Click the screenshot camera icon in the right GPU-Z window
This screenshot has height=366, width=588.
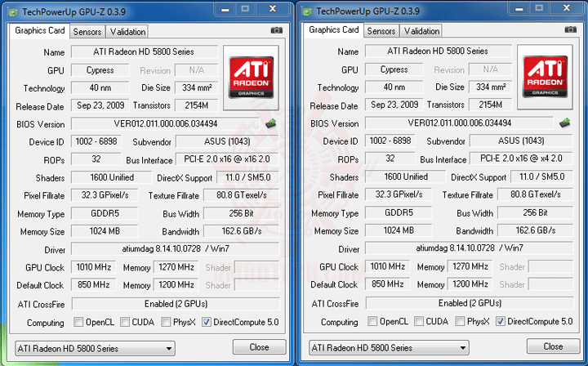(570, 29)
